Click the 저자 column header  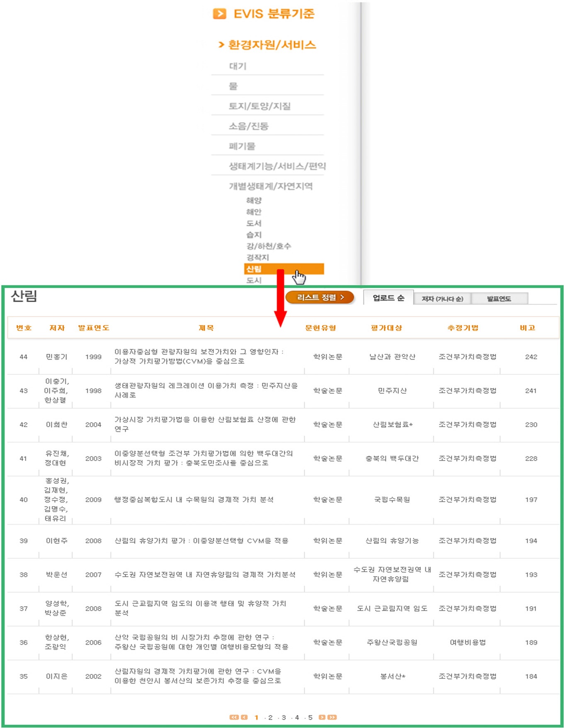57,328
